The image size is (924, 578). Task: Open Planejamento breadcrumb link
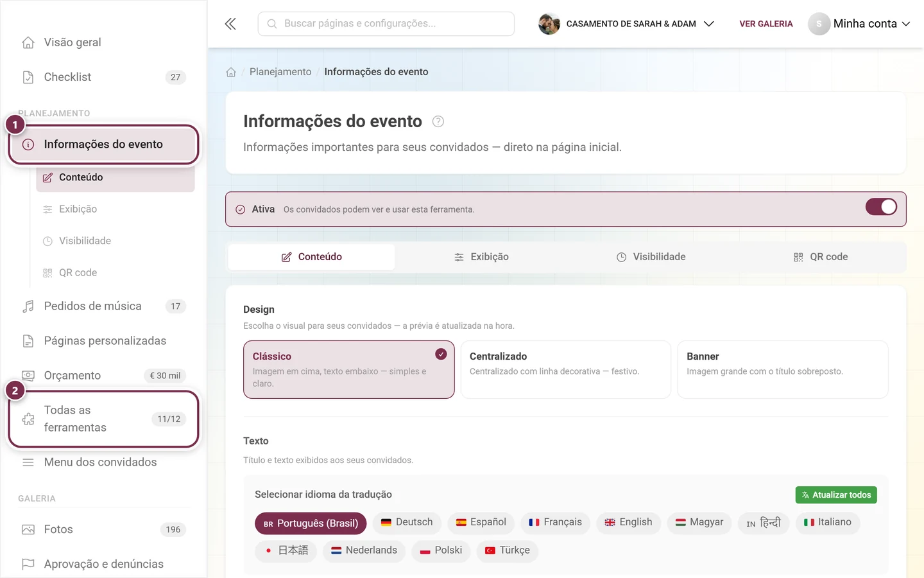280,72
